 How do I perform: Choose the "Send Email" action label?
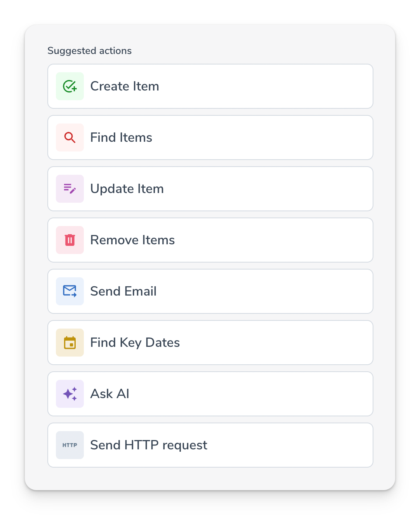coord(123,291)
